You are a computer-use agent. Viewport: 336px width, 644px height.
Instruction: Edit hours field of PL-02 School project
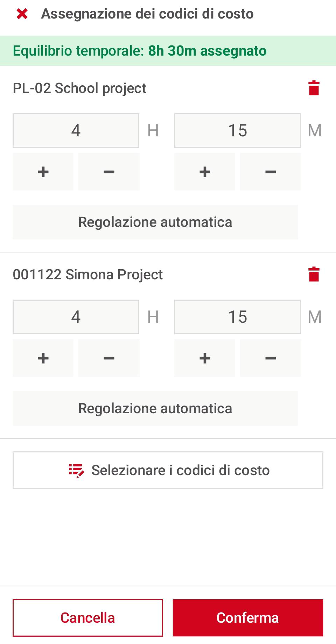tap(76, 130)
